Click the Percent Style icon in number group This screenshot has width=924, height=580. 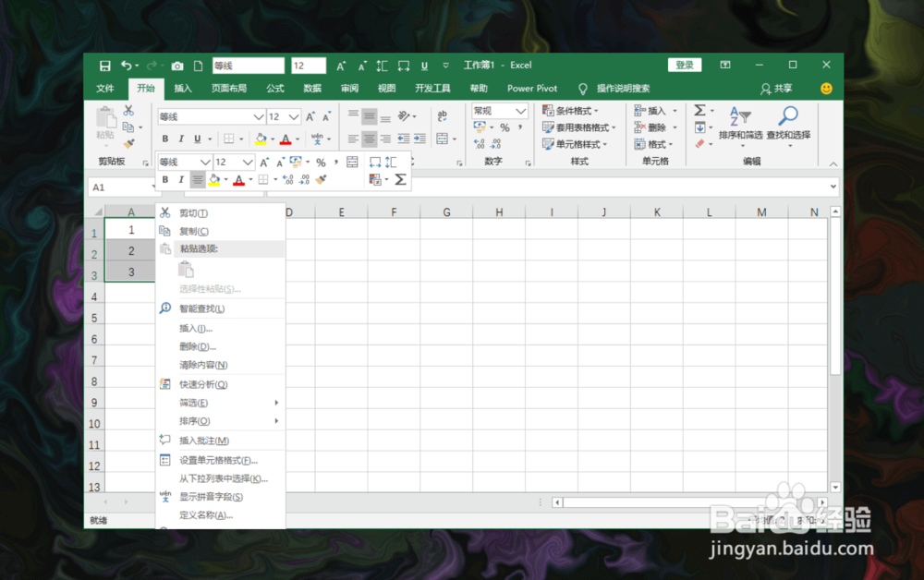click(505, 127)
